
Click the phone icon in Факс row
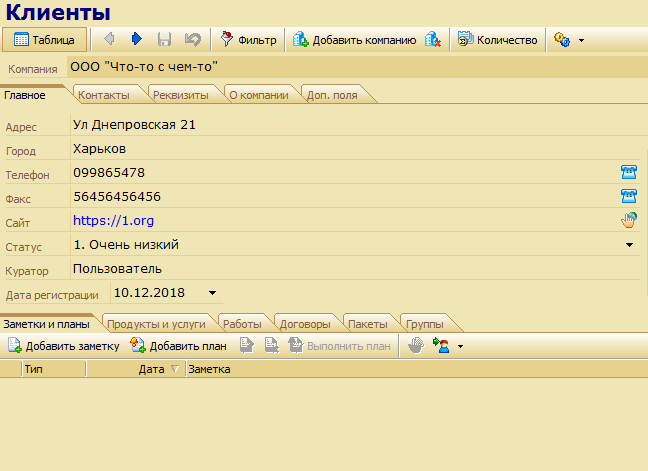tap(629, 196)
